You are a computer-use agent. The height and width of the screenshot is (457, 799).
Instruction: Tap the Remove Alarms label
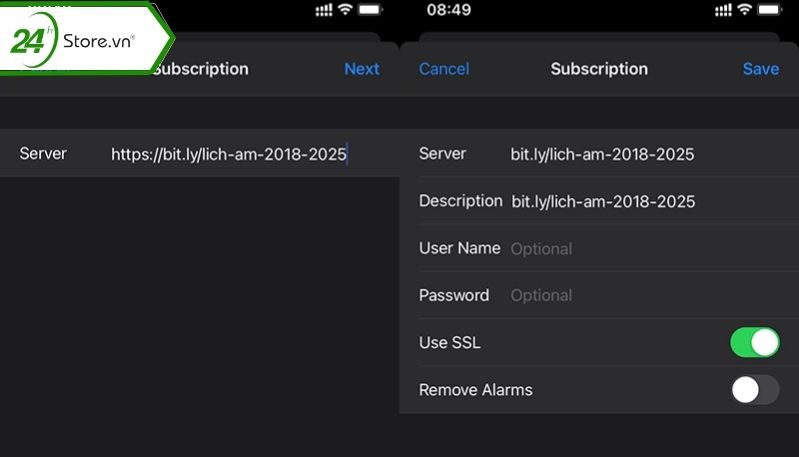point(475,390)
